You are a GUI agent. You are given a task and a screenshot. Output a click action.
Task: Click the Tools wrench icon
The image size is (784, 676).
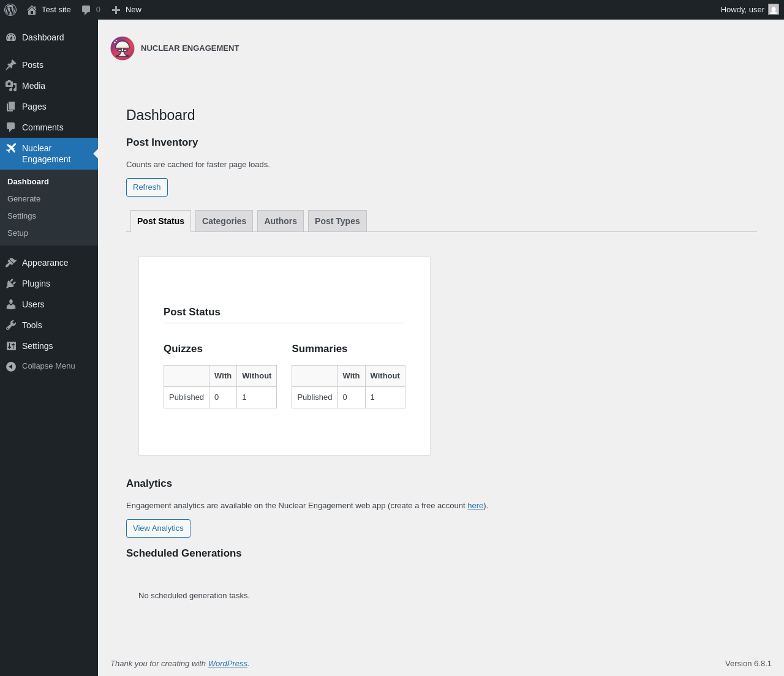tap(11, 325)
